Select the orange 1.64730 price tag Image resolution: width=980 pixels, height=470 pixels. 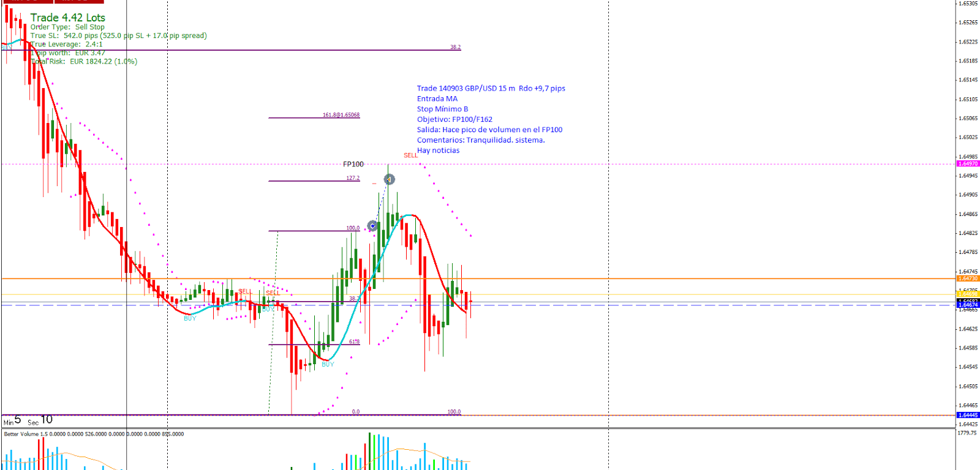coord(968,278)
